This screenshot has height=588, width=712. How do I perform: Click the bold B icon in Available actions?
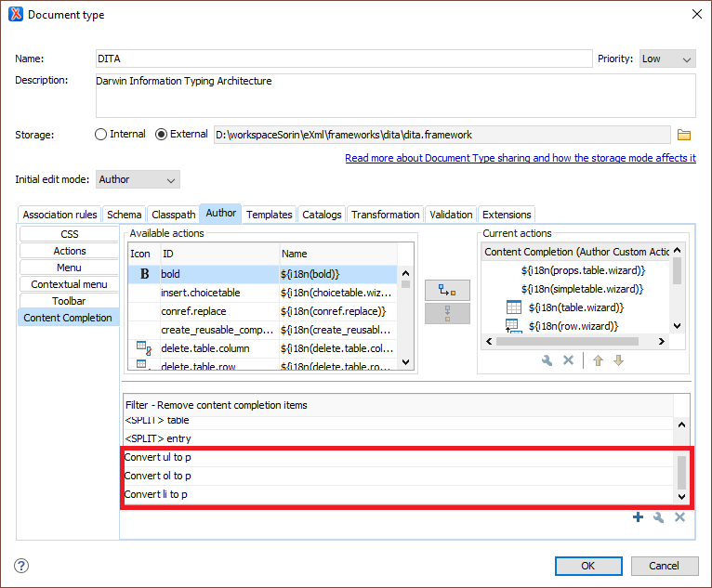click(x=144, y=274)
